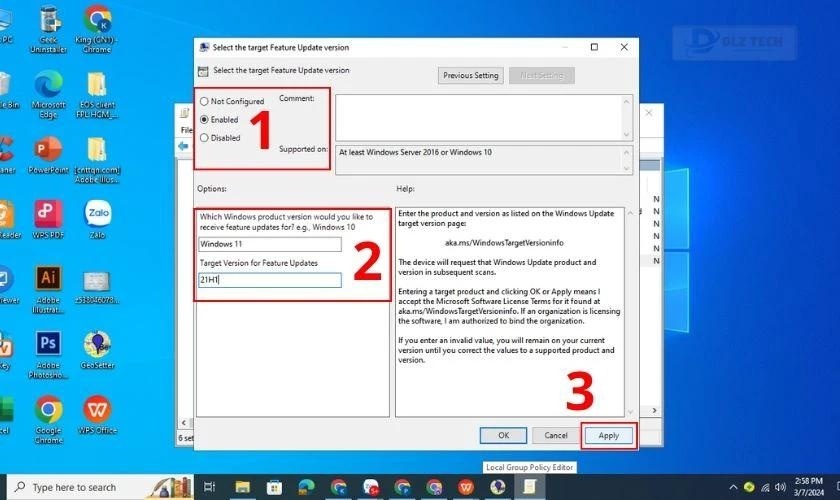
Task: Click left scroll arrow in background editor window
Action: click(184, 423)
